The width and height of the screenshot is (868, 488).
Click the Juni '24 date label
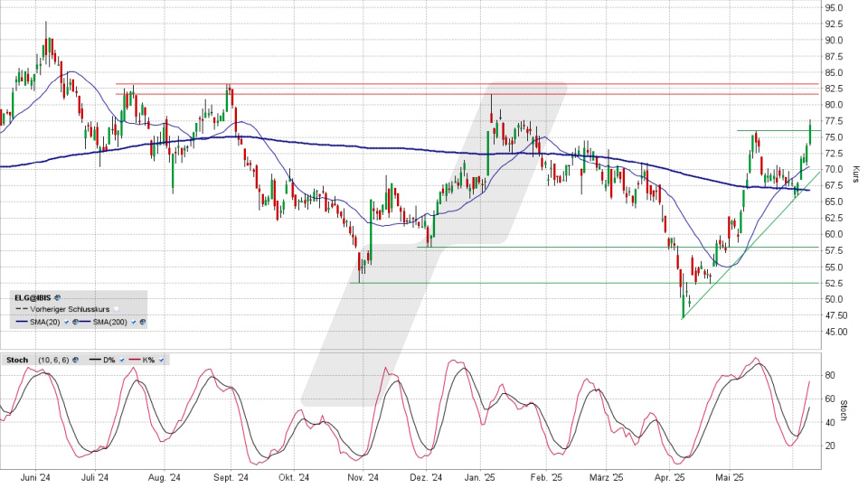tap(35, 477)
